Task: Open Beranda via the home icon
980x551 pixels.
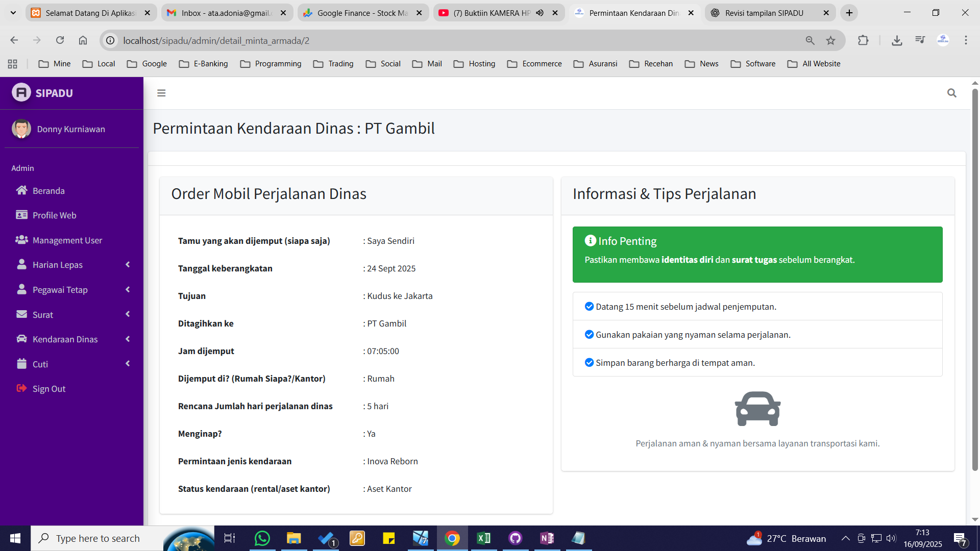Action: click(21, 190)
